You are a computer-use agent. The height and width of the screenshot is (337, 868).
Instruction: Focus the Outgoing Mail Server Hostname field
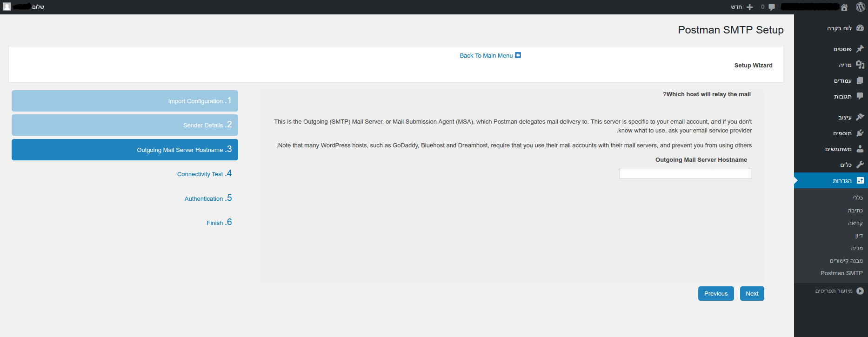point(685,173)
